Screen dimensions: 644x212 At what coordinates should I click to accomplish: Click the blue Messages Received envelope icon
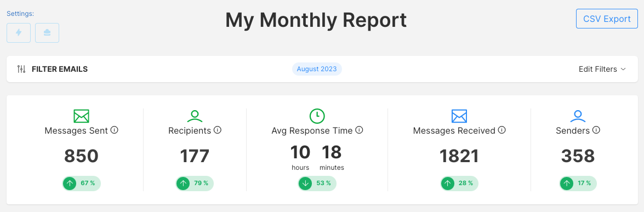click(x=459, y=116)
